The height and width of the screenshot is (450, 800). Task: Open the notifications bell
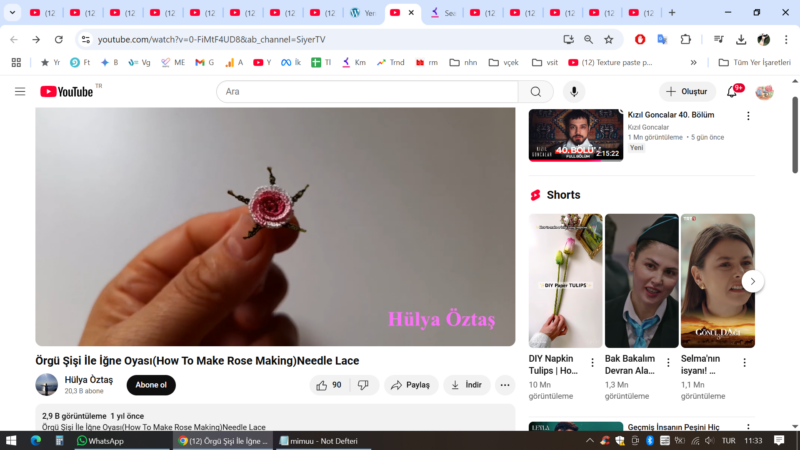(x=732, y=92)
